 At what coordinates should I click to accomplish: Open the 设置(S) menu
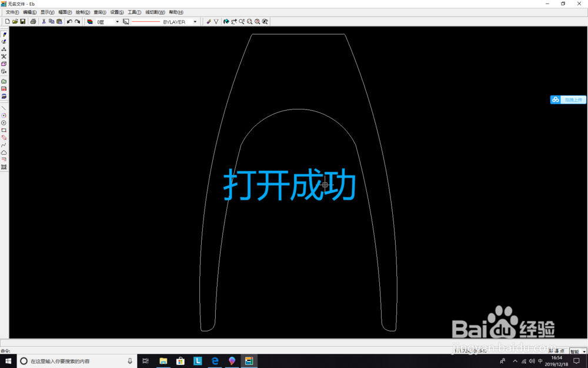pyautogui.click(x=116, y=12)
